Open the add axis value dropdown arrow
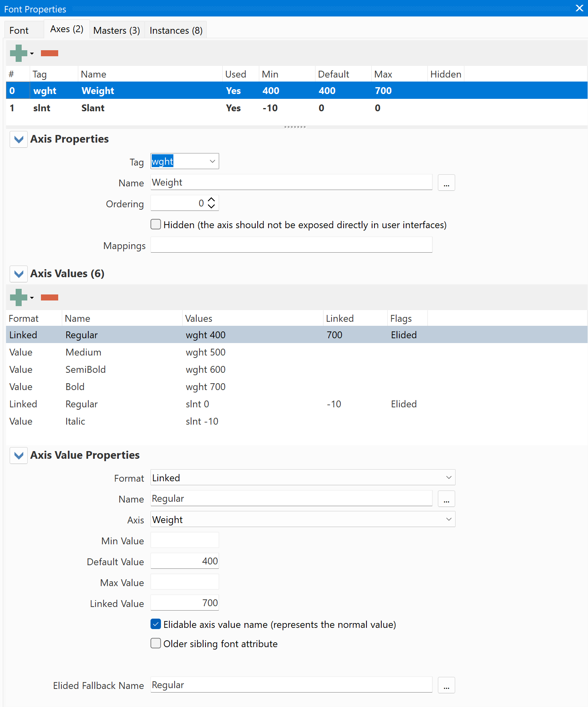Viewport: 588px width, 707px height. click(x=32, y=298)
